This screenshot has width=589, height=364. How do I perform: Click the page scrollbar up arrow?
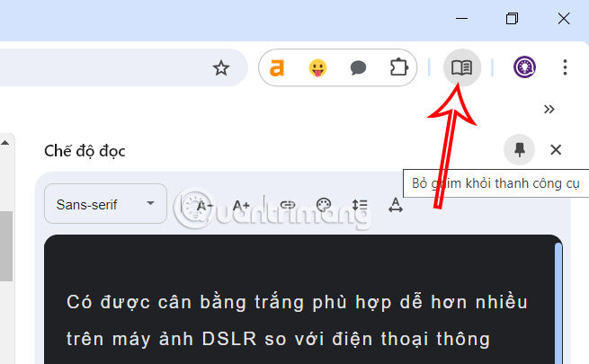[x=5, y=143]
